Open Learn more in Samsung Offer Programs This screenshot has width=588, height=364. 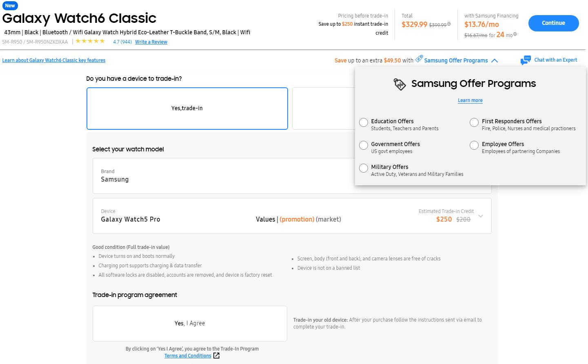470,100
